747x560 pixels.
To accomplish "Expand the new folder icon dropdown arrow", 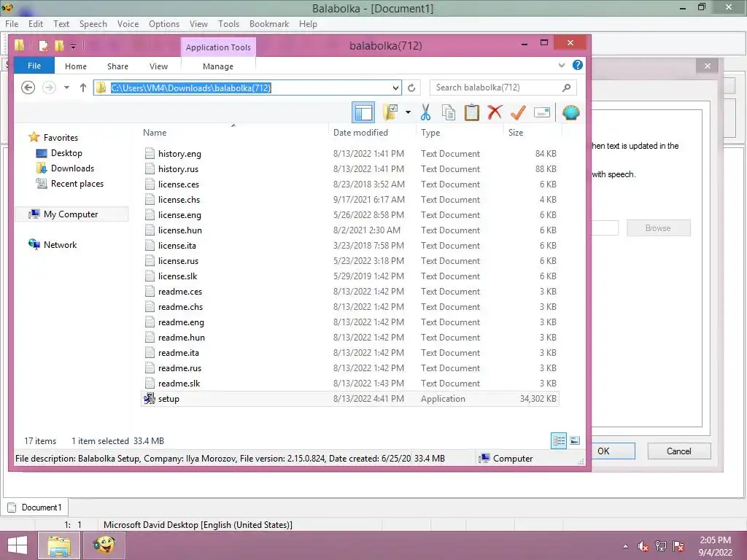I will [408, 112].
